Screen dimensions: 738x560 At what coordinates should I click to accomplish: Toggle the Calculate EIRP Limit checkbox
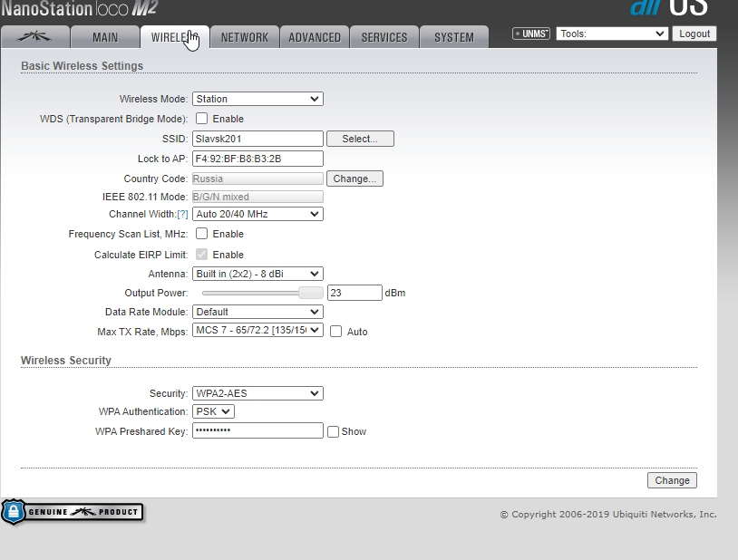tap(201, 254)
